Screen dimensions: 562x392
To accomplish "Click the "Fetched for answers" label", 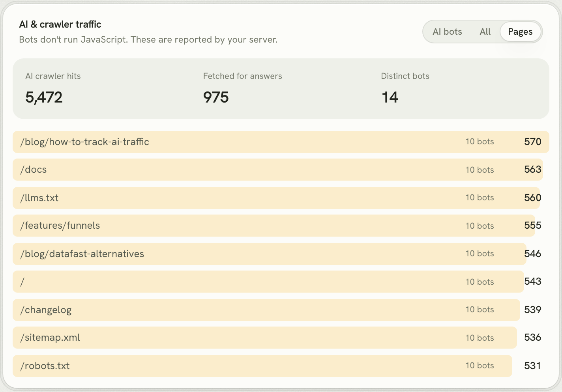I will click(x=242, y=76).
